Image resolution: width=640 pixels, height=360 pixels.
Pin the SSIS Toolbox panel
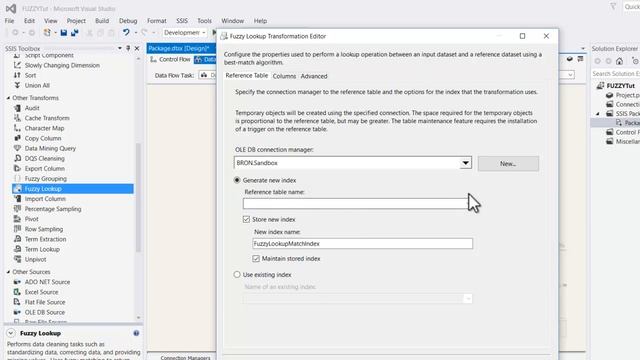pyautogui.click(x=128, y=48)
